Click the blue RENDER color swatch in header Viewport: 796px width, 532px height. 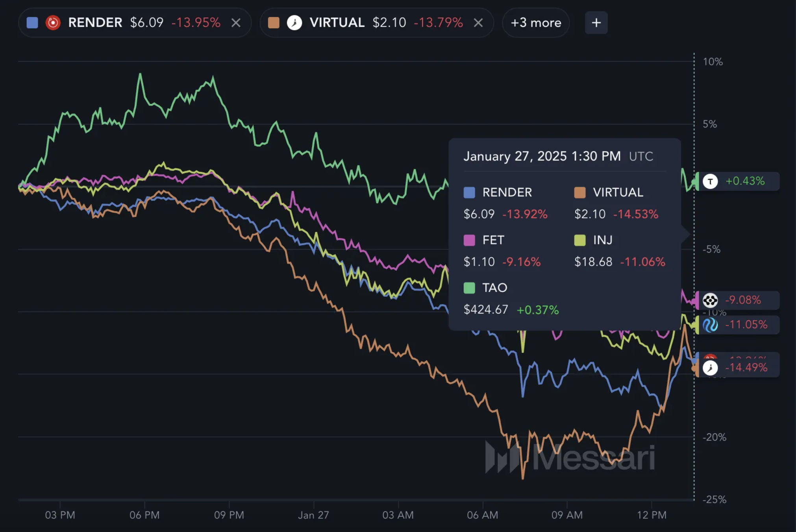click(32, 22)
